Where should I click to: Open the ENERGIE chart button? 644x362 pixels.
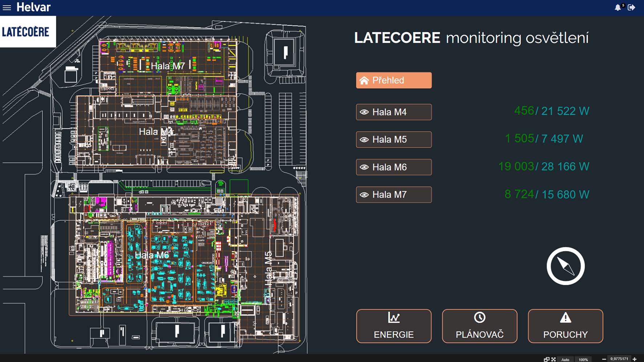click(394, 326)
